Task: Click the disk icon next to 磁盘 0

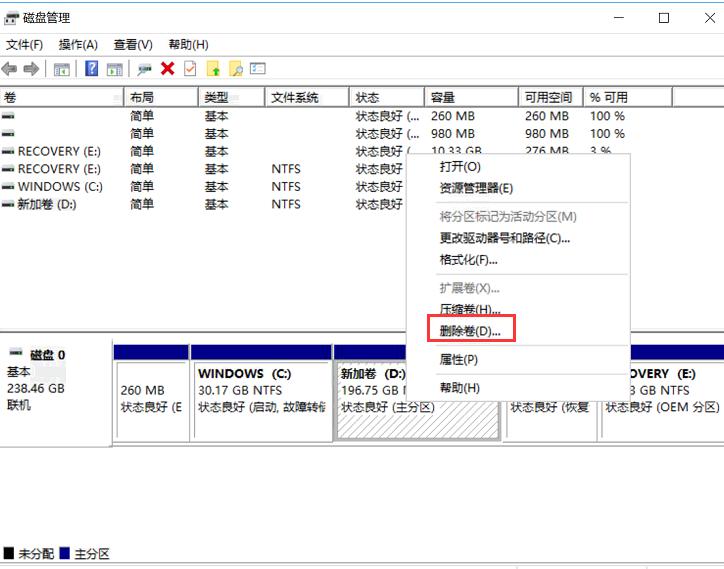Action: (16, 352)
